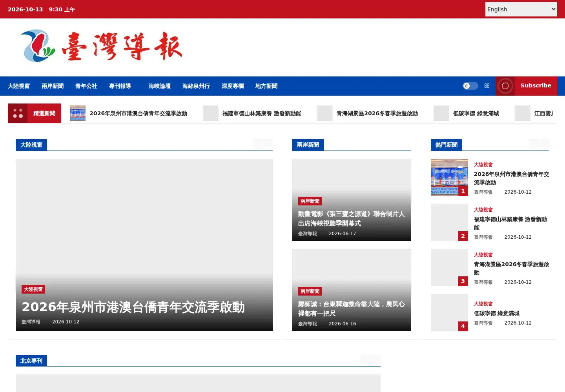Image resolution: width=565 pixels, height=392 pixels.
Task: Open ticker headline 青海湖景區2026冬春季旅遊啟動
Action: click(x=377, y=113)
